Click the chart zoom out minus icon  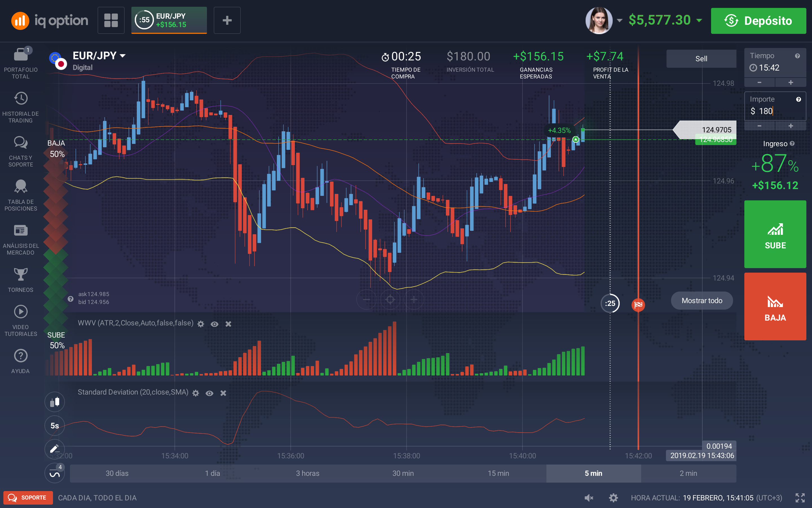[367, 299]
